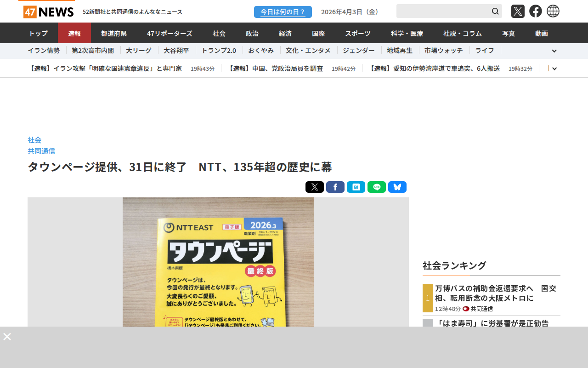Share article on Hatena Bookmark
This screenshot has width=588, height=368.
tap(356, 187)
